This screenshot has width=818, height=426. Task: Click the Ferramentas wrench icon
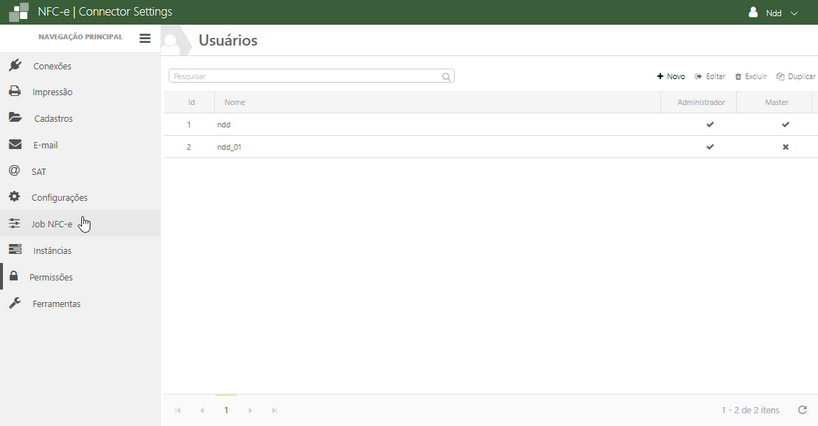(15, 303)
